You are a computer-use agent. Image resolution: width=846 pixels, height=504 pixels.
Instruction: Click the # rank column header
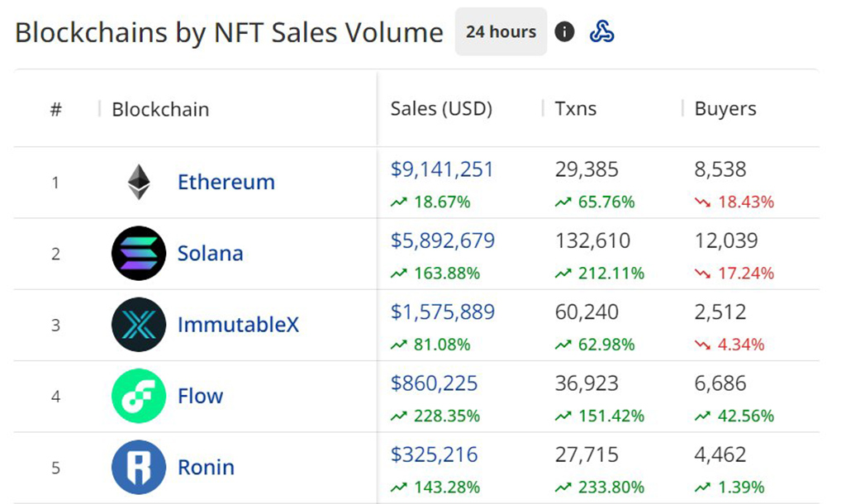55,110
